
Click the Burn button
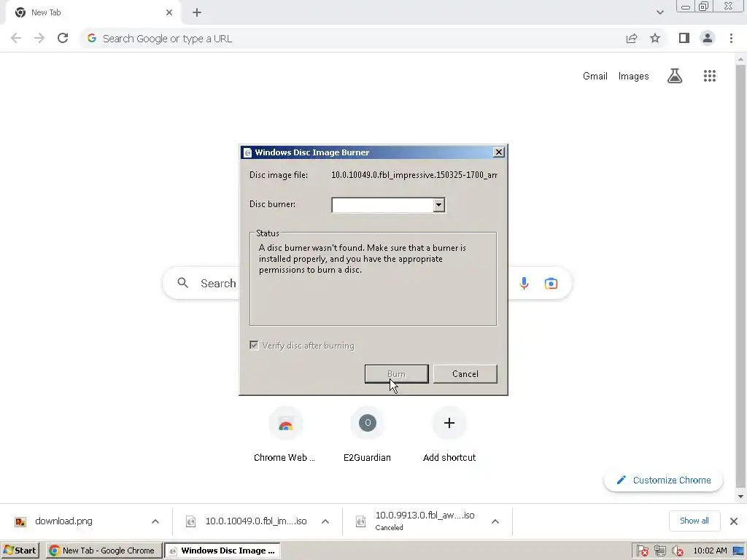click(x=396, y=374)
